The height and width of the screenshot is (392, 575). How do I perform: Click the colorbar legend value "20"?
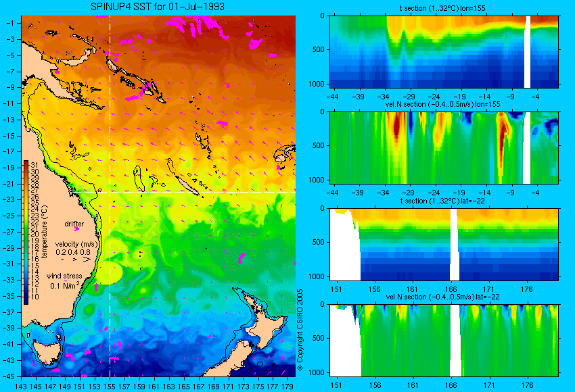34,234
